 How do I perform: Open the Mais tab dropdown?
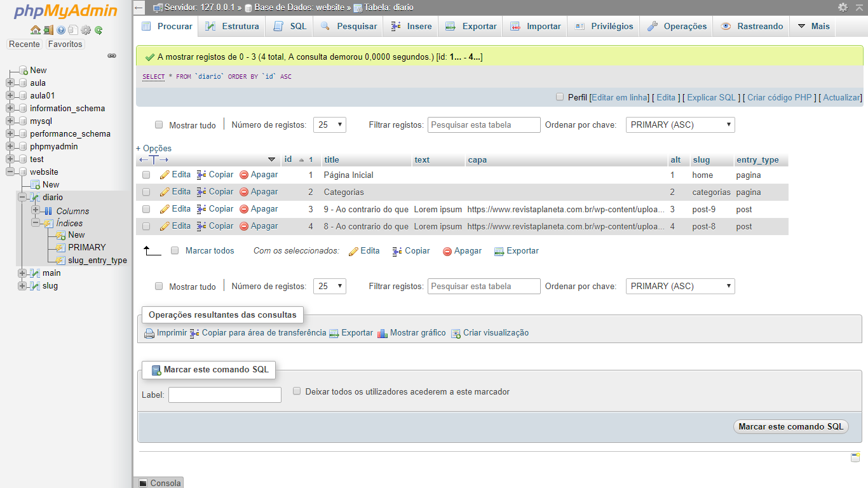pos(813,27)
